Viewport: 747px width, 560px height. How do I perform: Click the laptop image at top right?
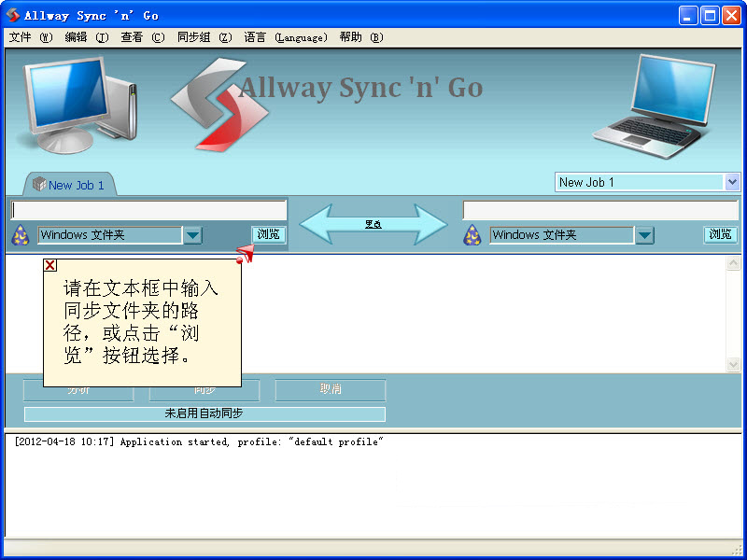(659, 101)
